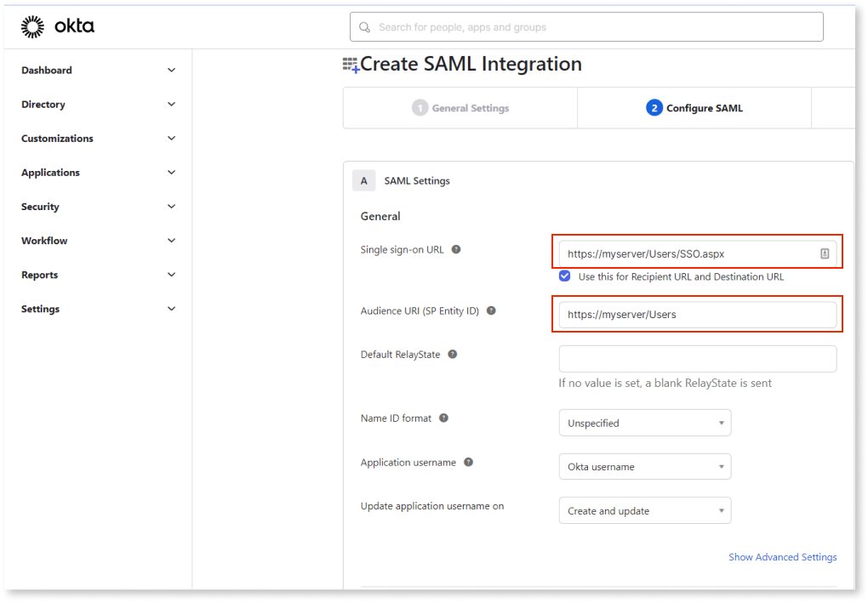Go to the General Settings step tab

(x=460, y=108)
